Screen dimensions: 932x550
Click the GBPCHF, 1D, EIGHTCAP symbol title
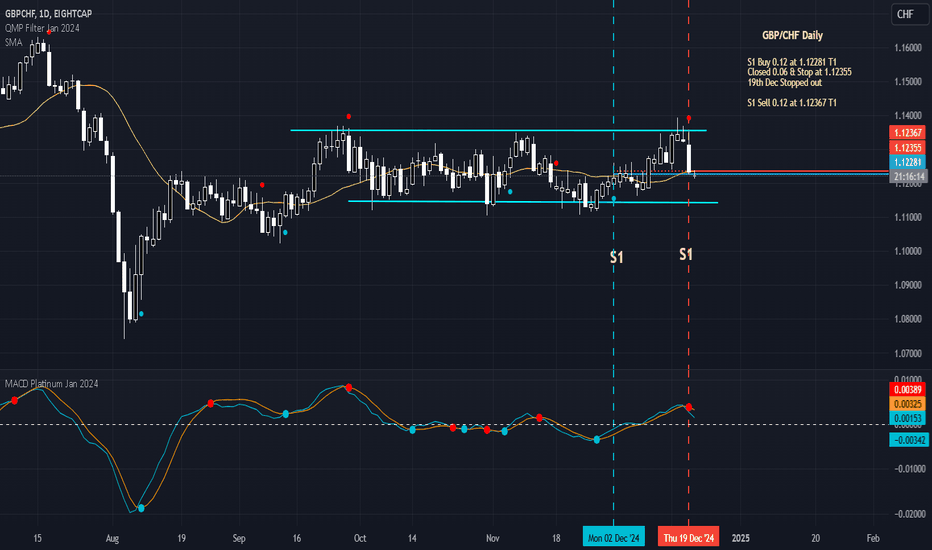pyautogui.click(x=48, y=13)
